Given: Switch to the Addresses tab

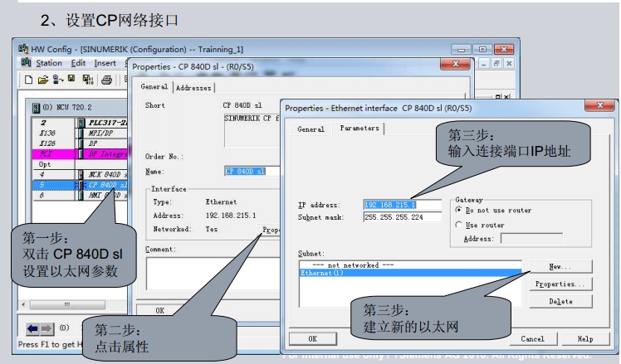Looking at the screenshot, I should pyautogui.click(x=193, y=88).
